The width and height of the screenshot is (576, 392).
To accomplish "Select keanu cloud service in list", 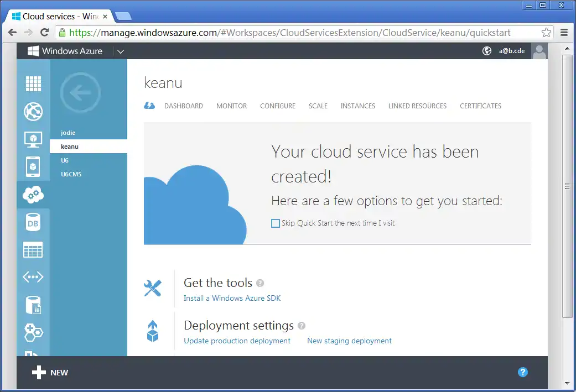I will [89, 147].
